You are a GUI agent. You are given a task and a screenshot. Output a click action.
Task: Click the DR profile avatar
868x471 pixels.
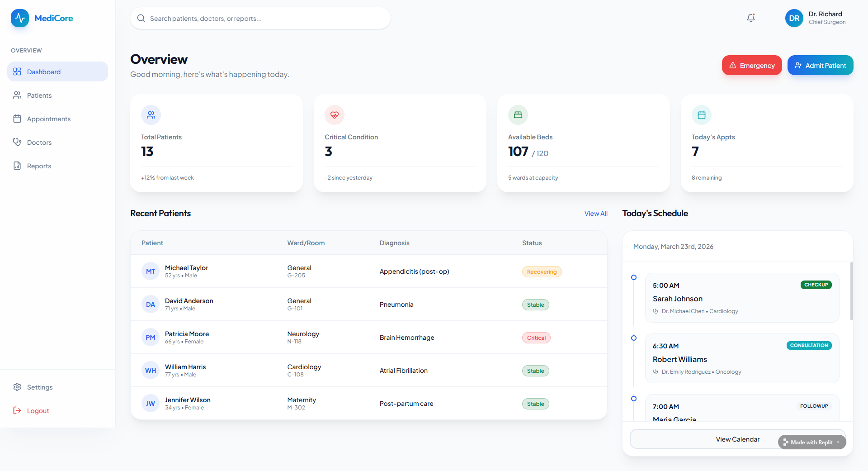[x=794, y=18]
